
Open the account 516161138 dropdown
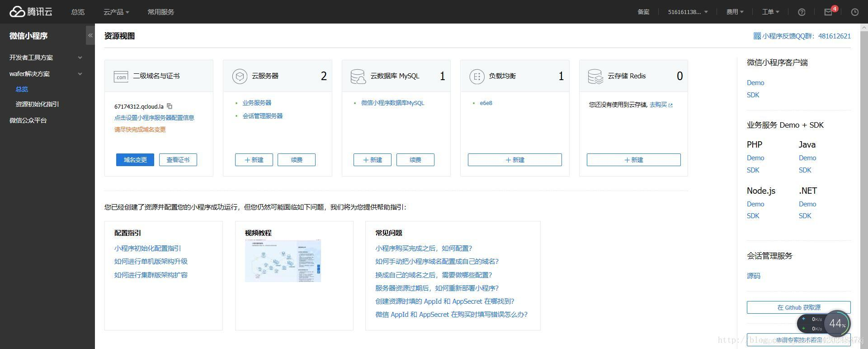tap(688, 12)
